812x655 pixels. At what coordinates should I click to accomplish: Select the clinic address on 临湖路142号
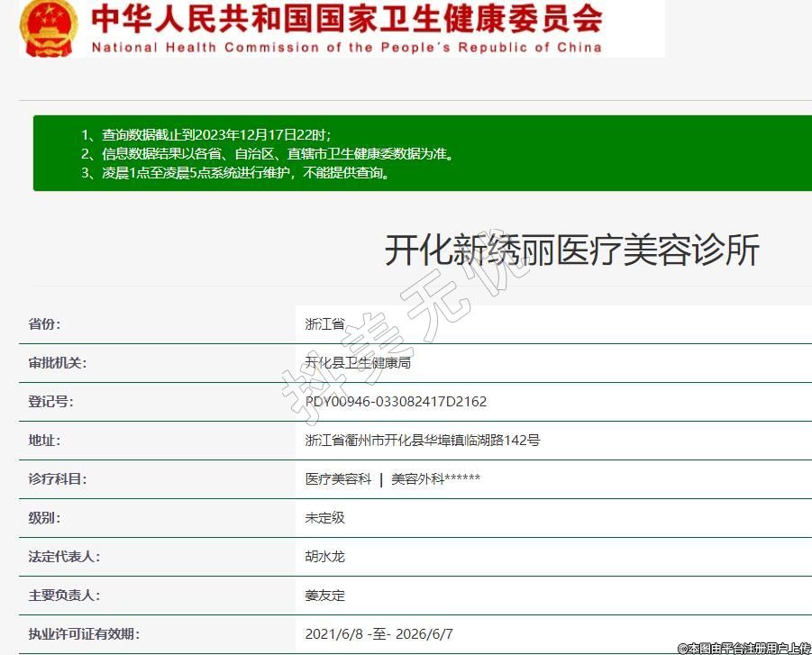coord(422,441)
